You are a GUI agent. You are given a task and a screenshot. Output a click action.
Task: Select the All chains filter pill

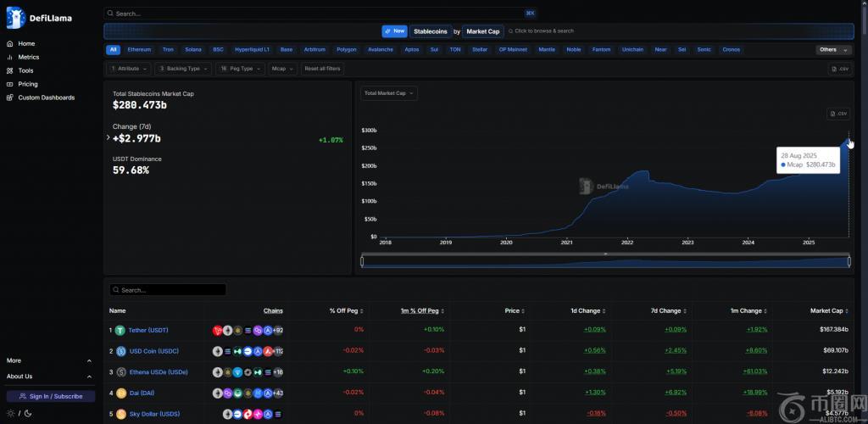(114, 49)
